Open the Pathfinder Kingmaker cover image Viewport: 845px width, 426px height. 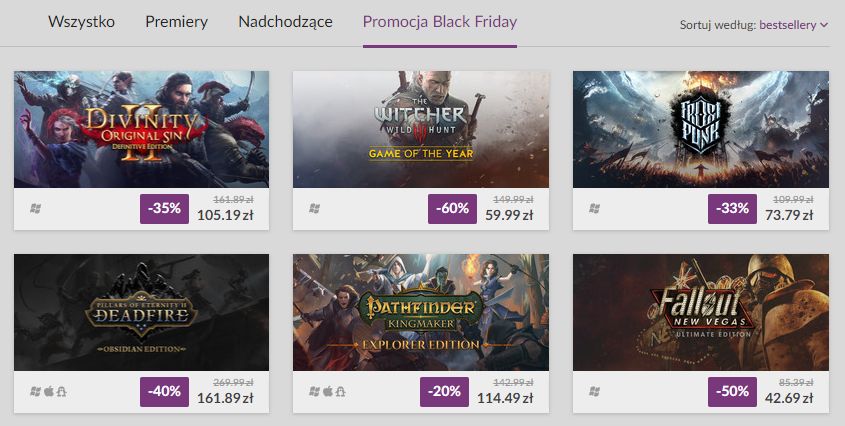(x=420, y=312)
